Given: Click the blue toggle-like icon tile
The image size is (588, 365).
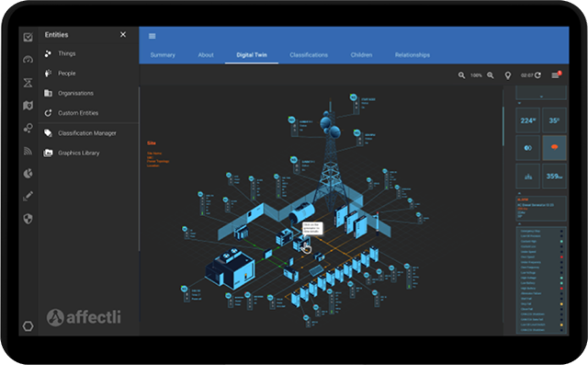Looking at the screenshot, I should point(528,148).
